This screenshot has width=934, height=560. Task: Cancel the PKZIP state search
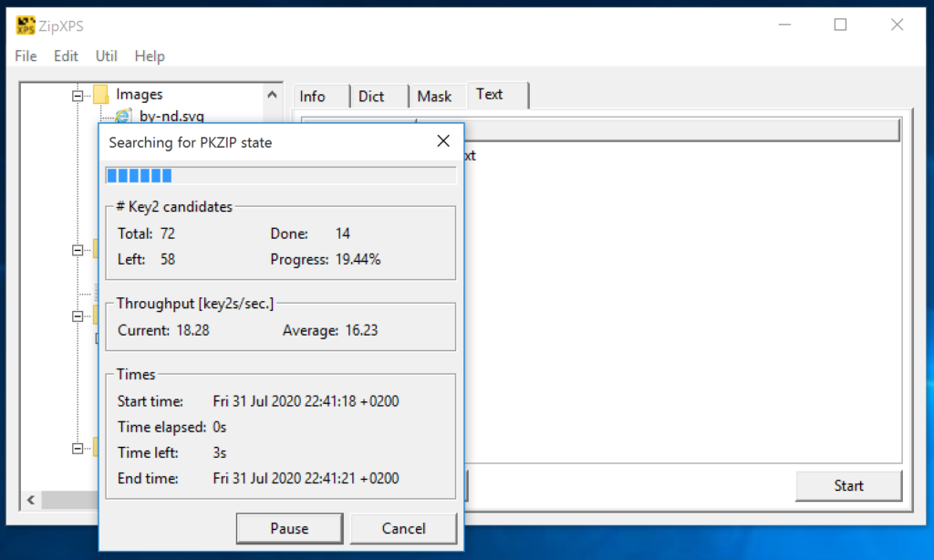[x=403, y=528]
